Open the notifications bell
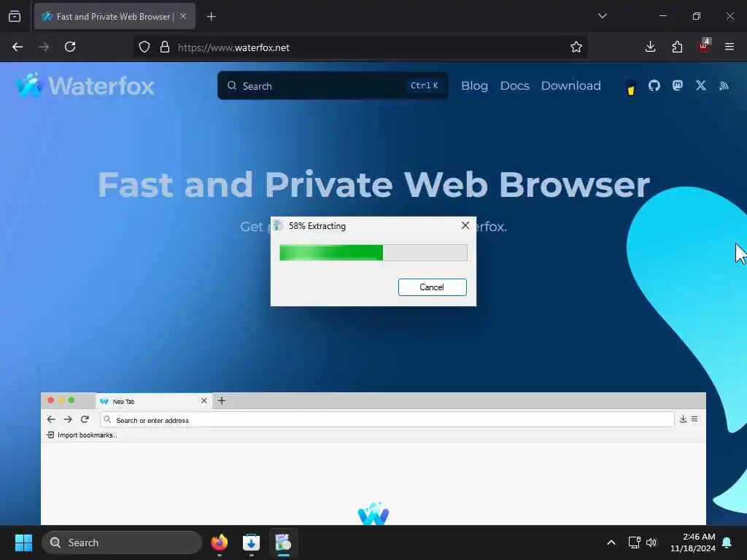The image size is (747, 560). click(x=727, y=542)
